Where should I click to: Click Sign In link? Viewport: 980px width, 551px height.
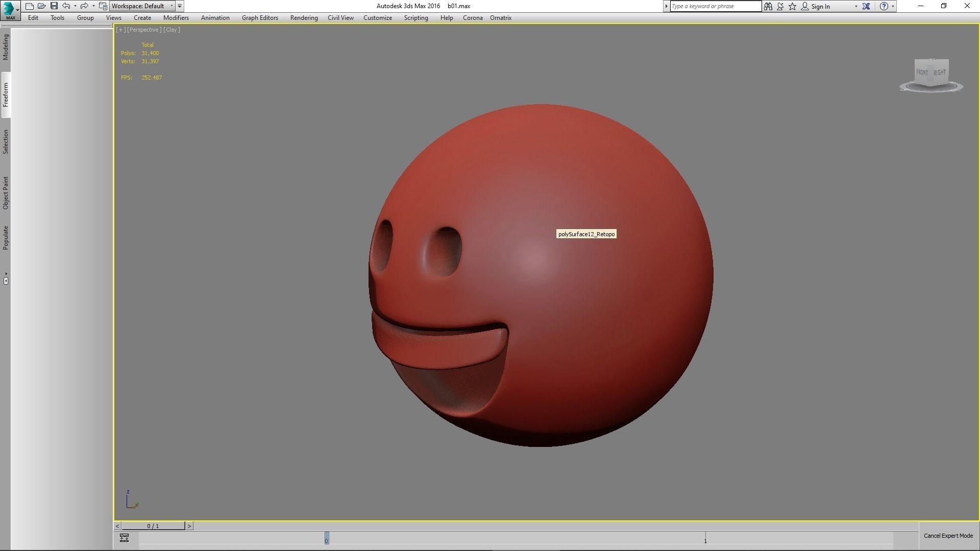pos(820,7)
